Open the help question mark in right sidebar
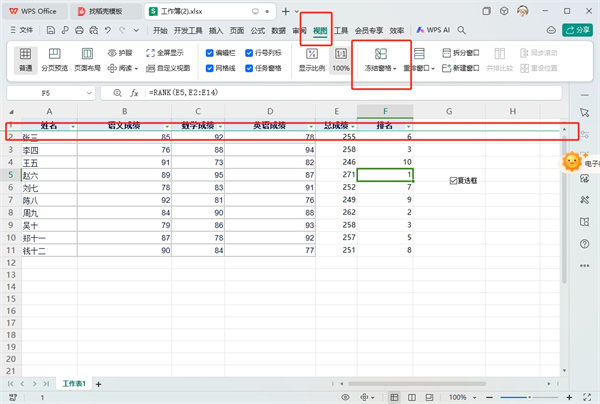 584,244
